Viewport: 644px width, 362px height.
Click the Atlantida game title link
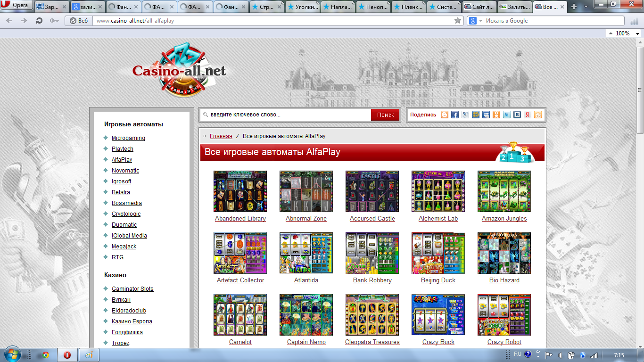[x=306, y=280]
